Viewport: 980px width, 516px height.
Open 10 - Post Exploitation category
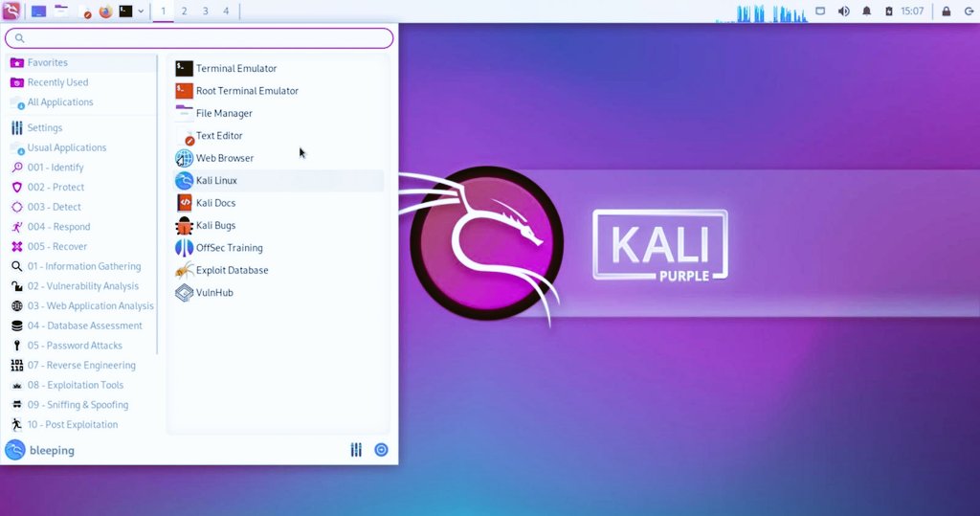[x=81, y=425]
